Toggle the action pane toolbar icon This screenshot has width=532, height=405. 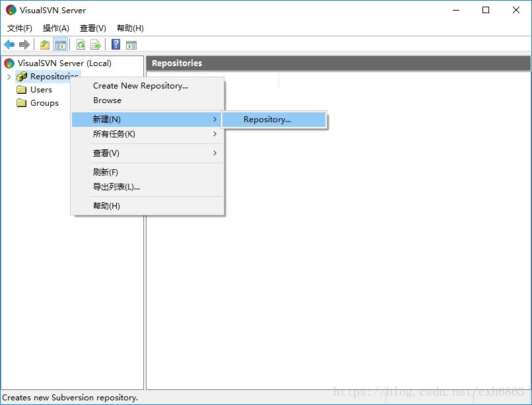tap(131, 45)
